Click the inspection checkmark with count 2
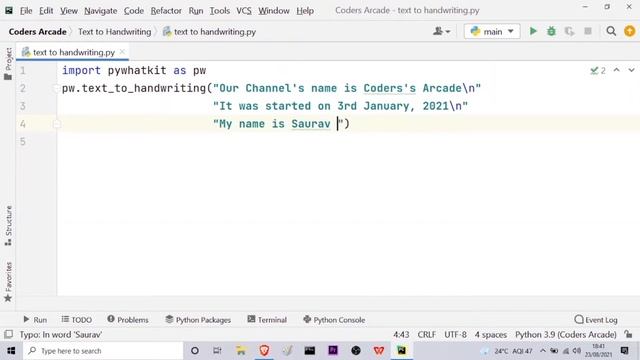This screenshot has width=640, height=360. (598, 71)
